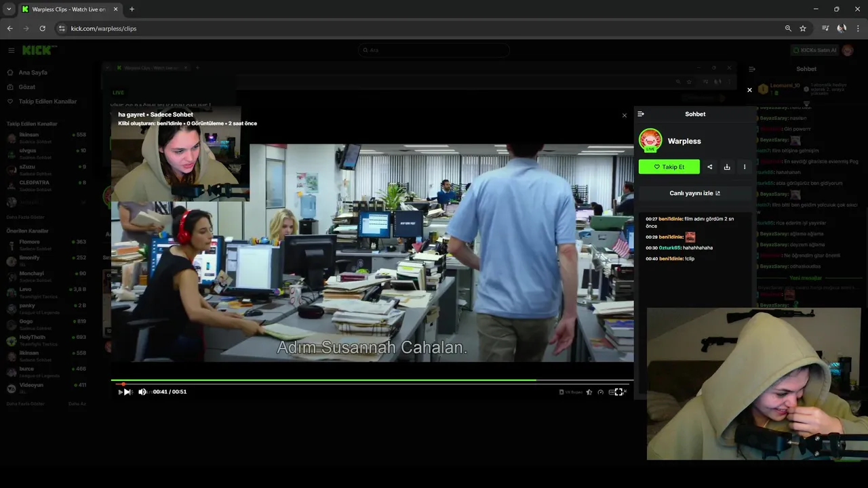868x488 pixels.
Task: Click the KICKs Satın Al button
Action: point(814,50)
